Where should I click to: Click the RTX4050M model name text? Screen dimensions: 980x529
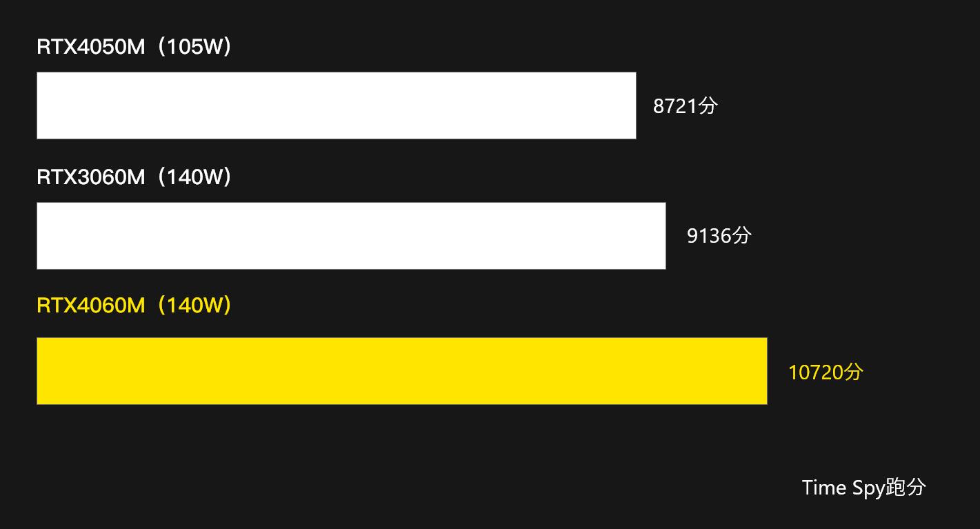pyautogui.click(x=91, y=47)
